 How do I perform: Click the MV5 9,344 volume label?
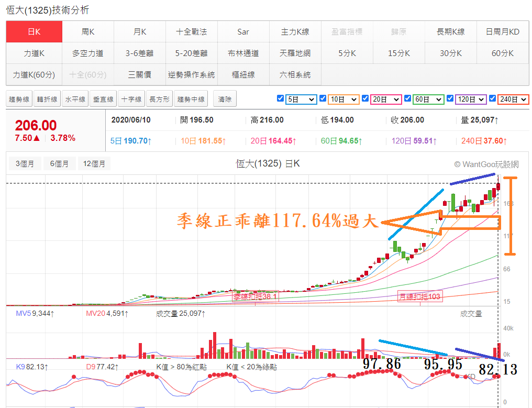tap(35, 313)
